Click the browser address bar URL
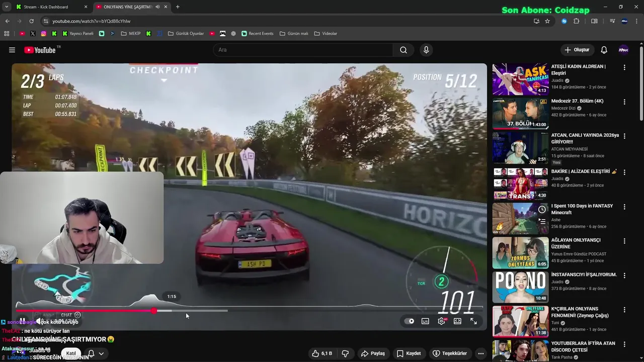 coord(91,21)
